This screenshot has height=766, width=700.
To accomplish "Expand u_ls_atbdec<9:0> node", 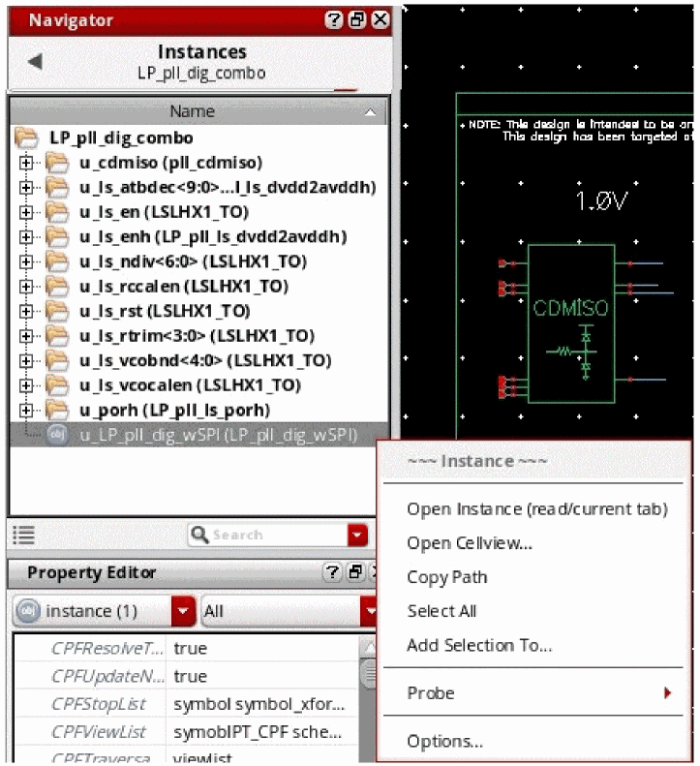I will (26, 188).
